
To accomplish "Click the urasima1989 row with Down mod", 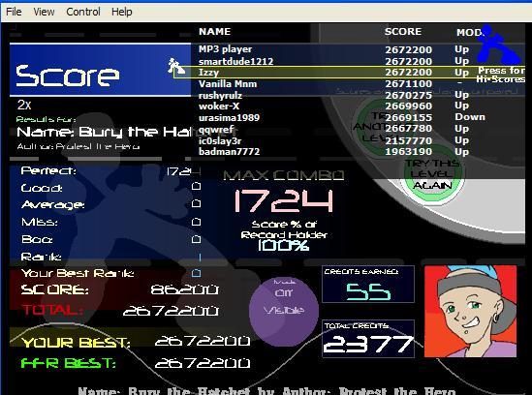I will [342, 117].
